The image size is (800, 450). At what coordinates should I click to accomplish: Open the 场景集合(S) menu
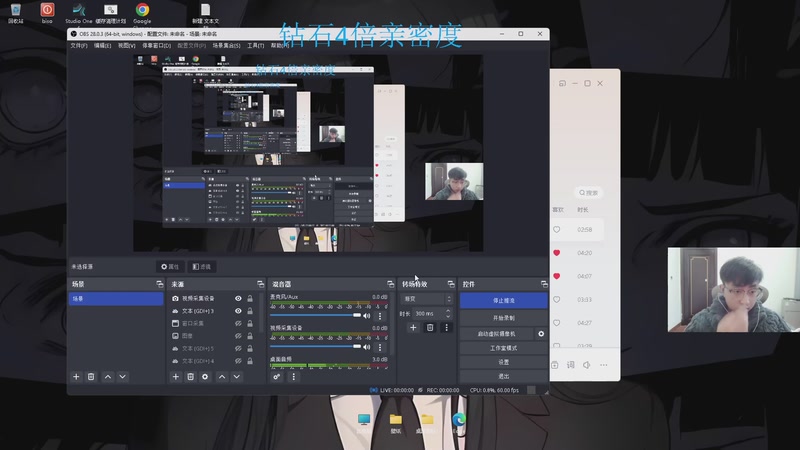(x=227, y=45)
